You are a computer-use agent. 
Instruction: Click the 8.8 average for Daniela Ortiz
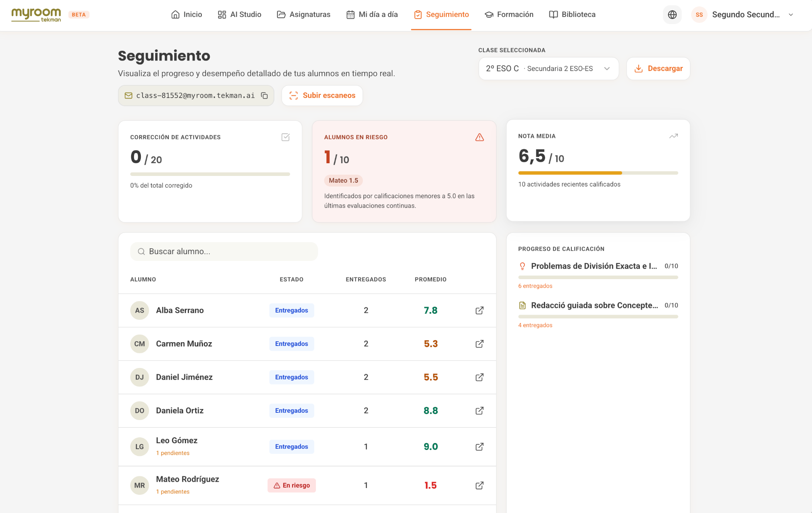click(431, 411)
